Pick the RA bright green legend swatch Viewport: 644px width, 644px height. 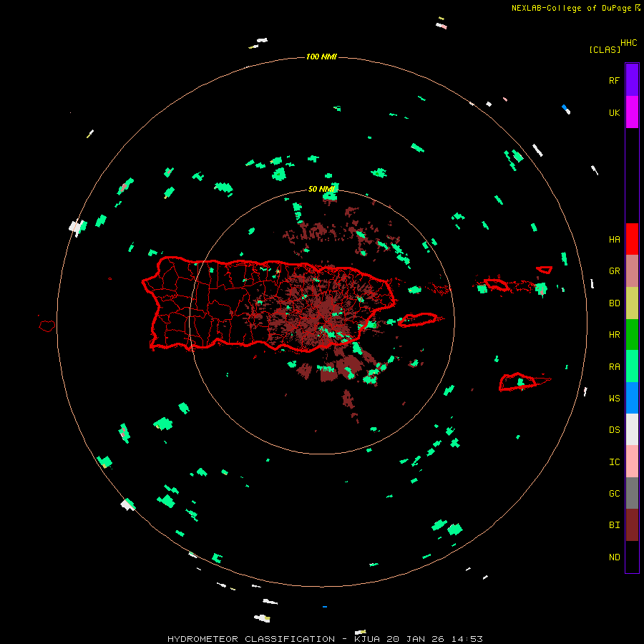coord(632,366)
